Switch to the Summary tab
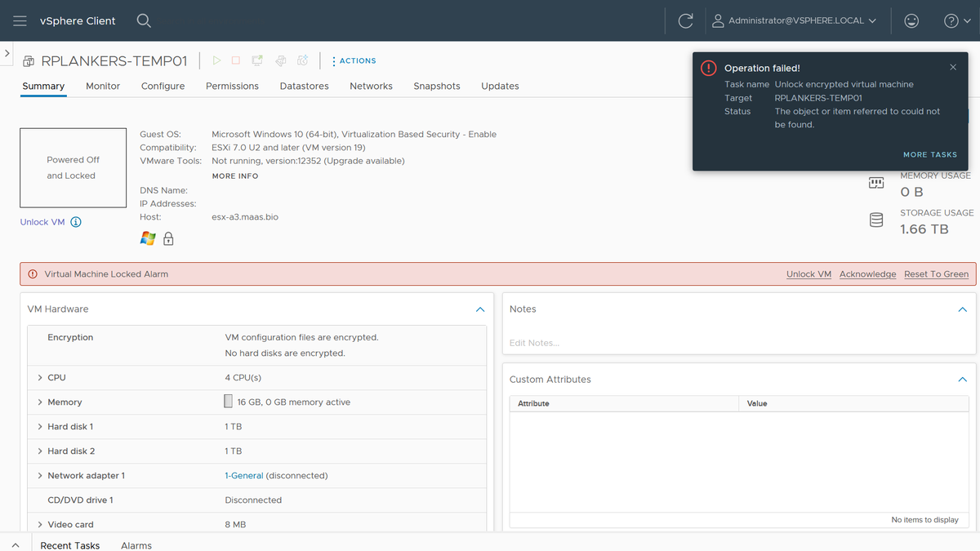This screenshot has width=980, height=551. [43, 86]
